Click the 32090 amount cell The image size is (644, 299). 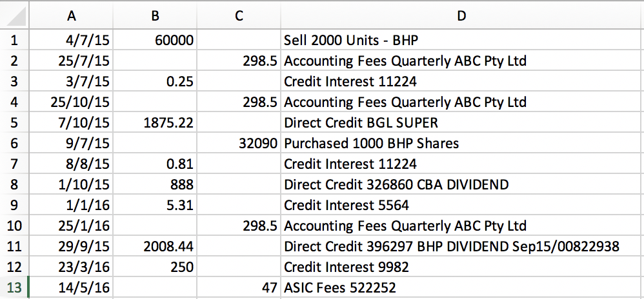(239, 143)
